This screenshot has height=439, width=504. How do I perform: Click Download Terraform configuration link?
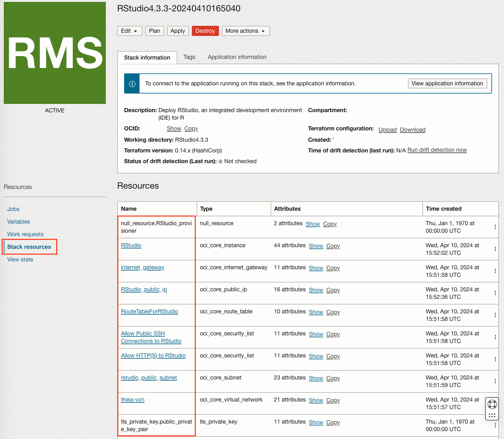(413, 130)
